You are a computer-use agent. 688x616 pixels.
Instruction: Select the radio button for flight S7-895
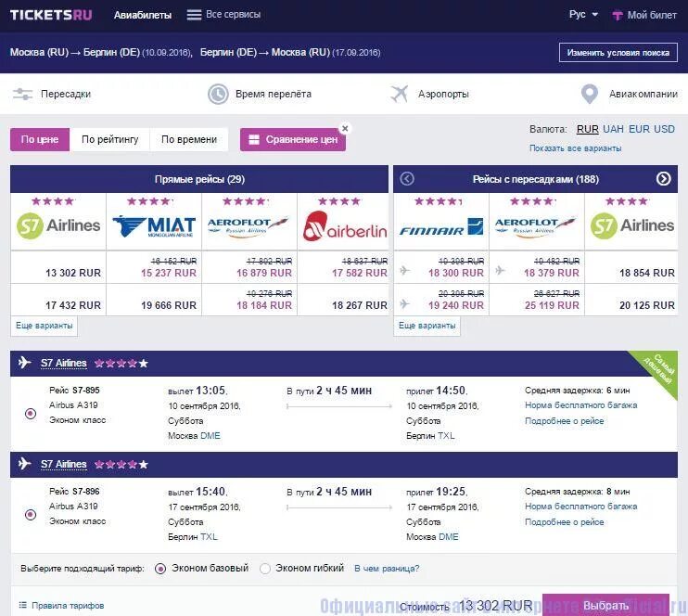tap(31, 413)
